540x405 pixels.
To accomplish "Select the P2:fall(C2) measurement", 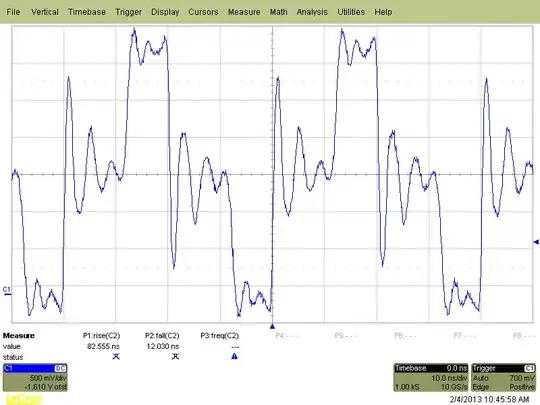I will 162,336.
